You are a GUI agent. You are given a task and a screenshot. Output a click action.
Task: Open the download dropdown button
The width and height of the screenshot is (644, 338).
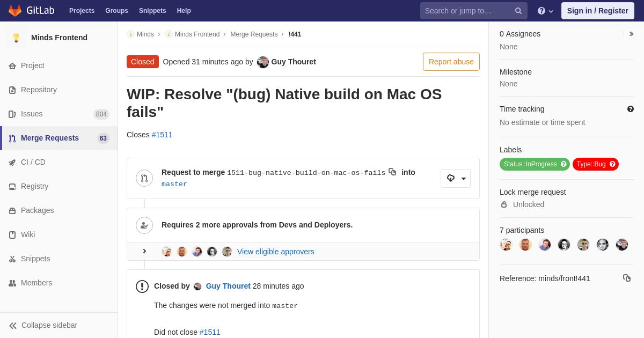(456, 178)
